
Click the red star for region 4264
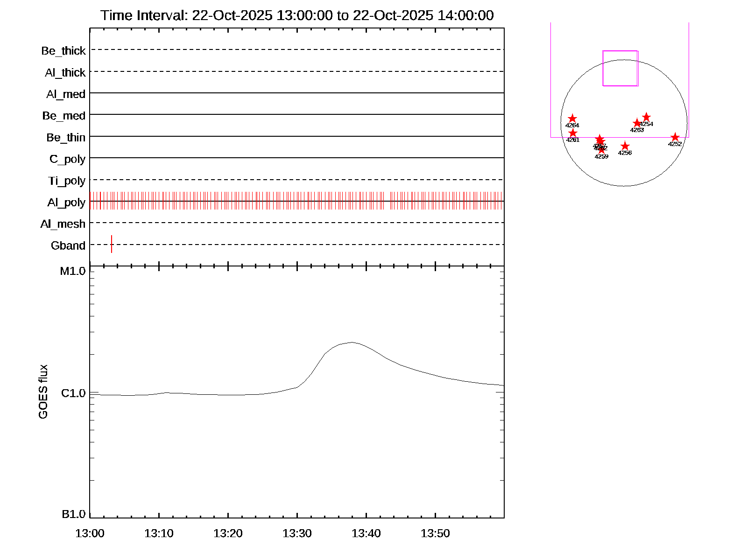[572, 119]
